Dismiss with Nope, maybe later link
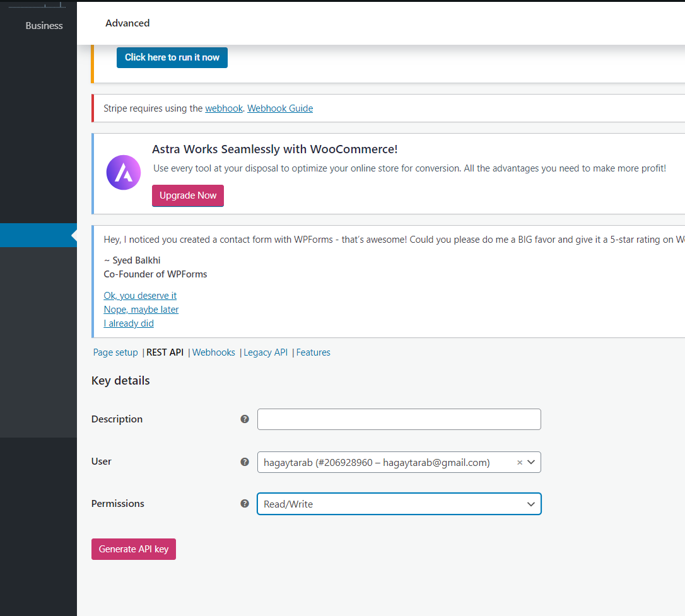This screenshot has width=685, height=616. tap(141, 310)
